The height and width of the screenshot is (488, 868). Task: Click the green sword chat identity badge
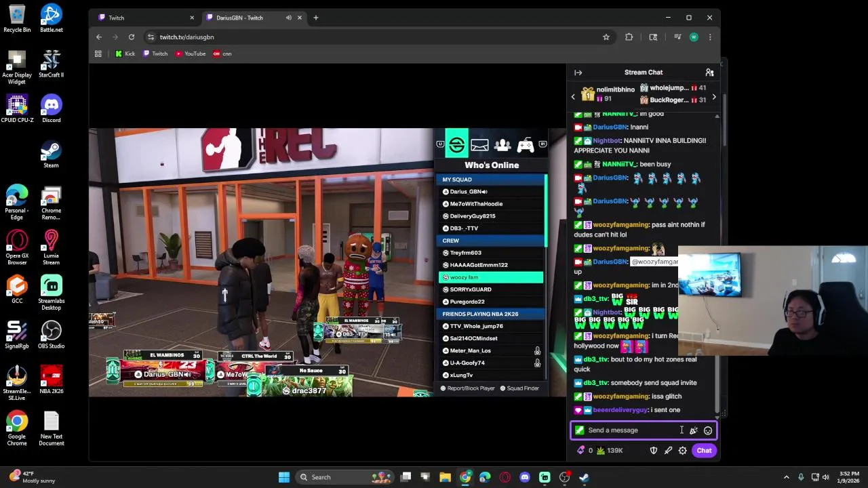point(579,430)
